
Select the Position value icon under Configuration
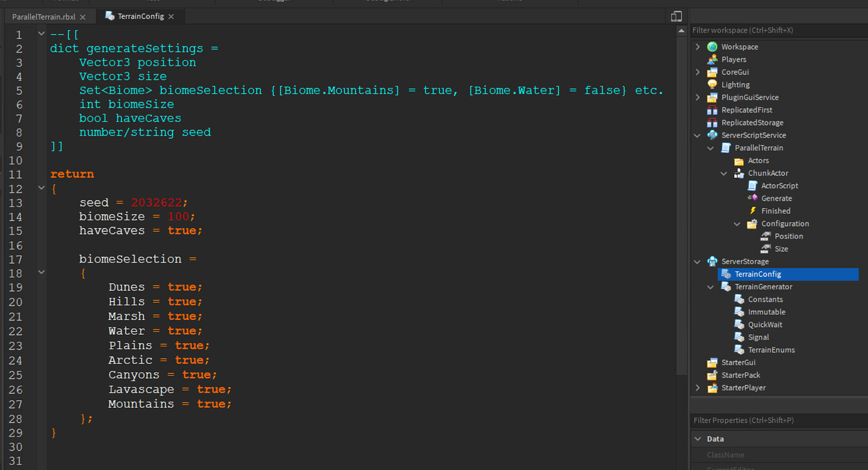click(765, 236)
